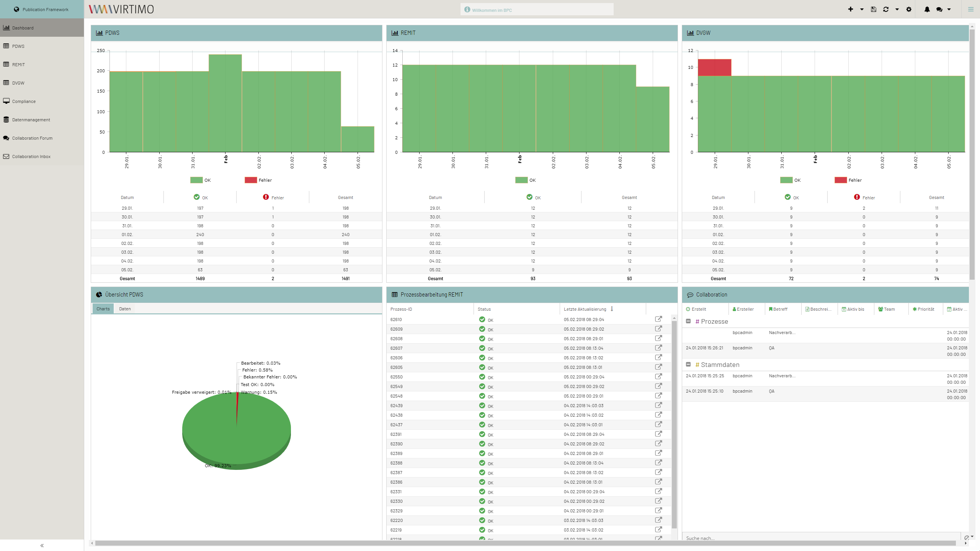Image resolution: width=980 pixels, height=551 pixels.
Task: Click the chat bubbles icon in toolbar
Action: (939, 9)
